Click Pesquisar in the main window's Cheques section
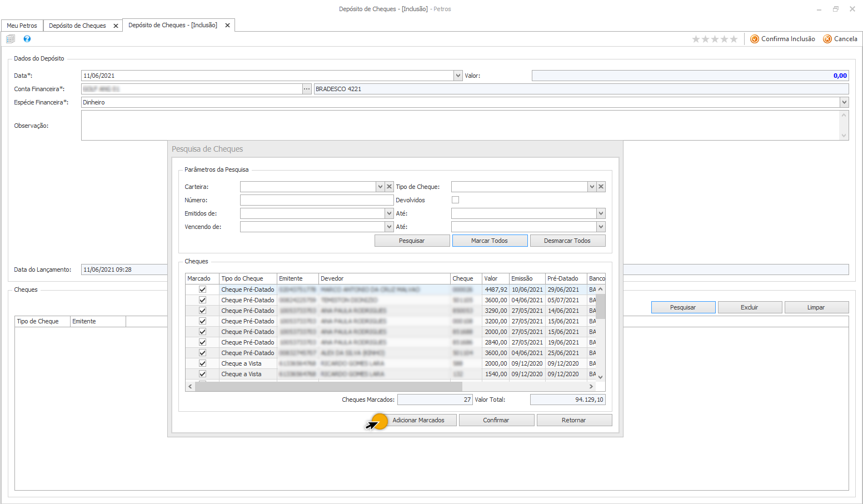Screen dimensions: 863x504 coord(683,307)
